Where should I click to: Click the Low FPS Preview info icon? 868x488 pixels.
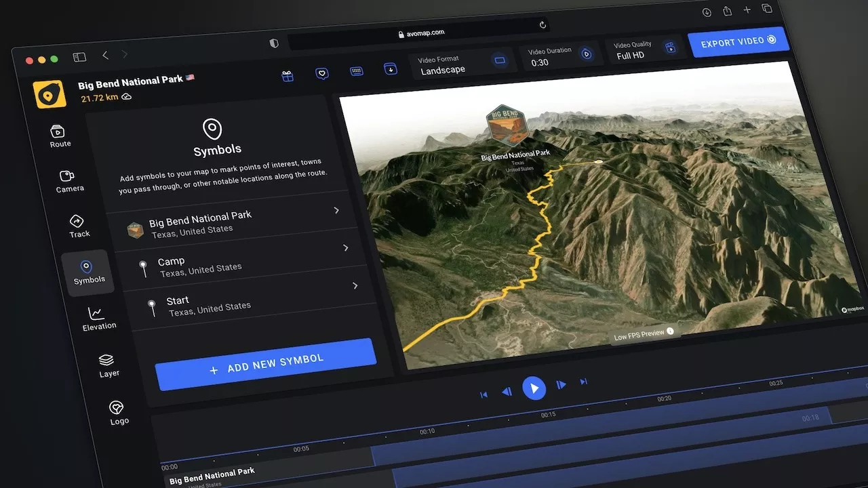[x=670, y=331]
